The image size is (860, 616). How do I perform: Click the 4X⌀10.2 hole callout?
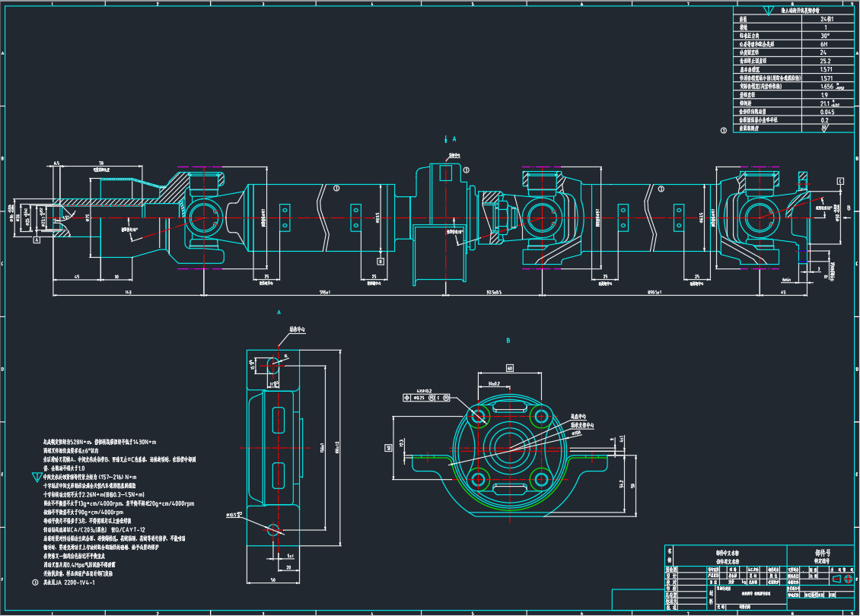pyautogui.click(x=424, y=391)
